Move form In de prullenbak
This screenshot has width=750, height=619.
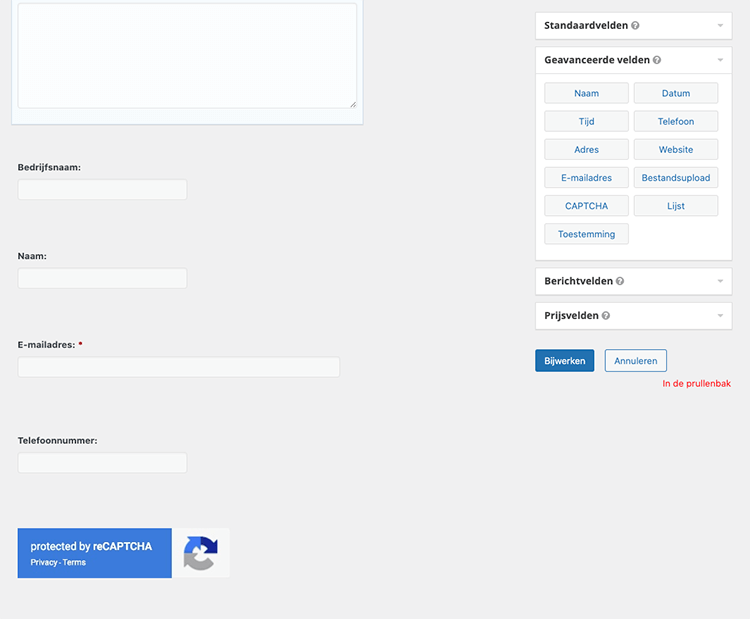point(696,384)
